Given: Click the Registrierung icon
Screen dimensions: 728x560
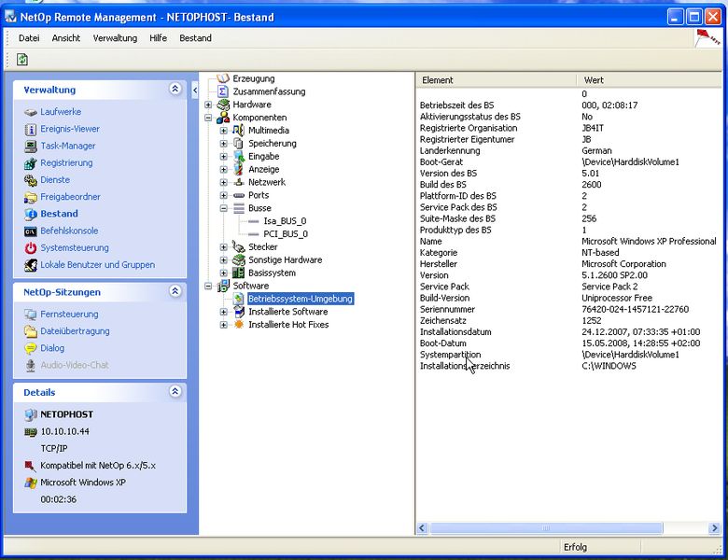Looking at the screenshot, I should 31,163.
